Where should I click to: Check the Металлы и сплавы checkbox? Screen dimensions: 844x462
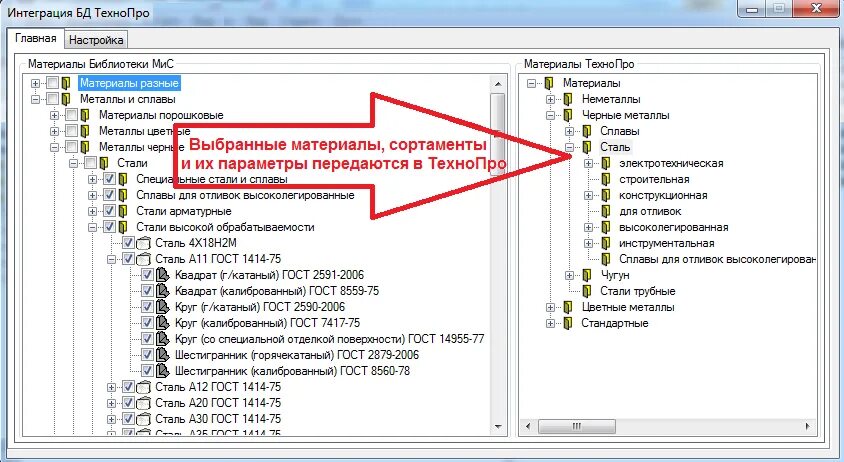point(52,100)
